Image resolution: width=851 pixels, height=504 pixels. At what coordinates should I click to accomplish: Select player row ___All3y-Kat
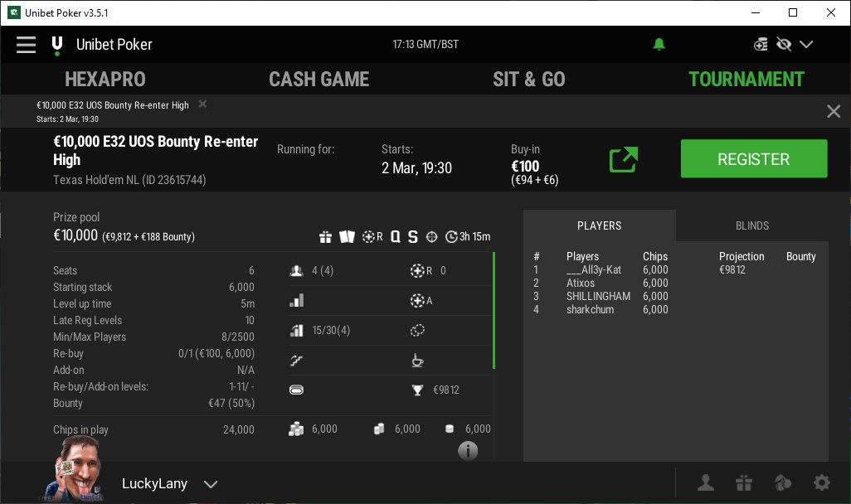tap(676, 269)
